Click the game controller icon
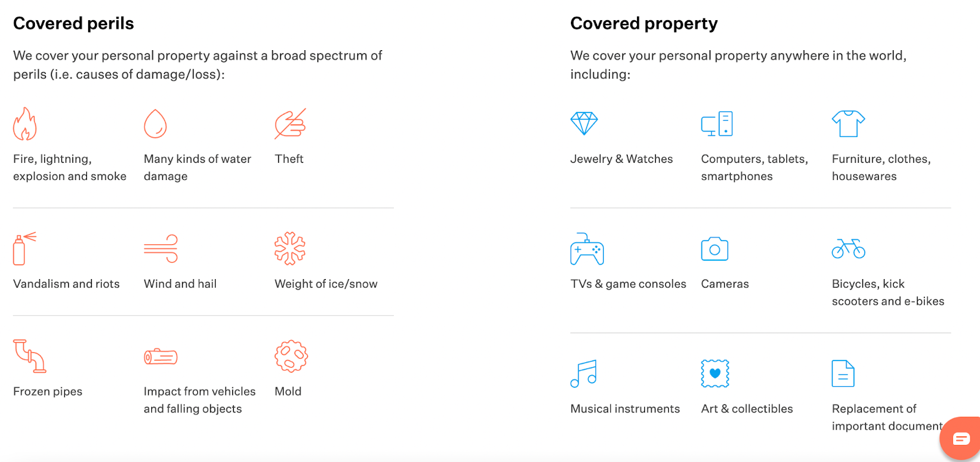The width and height of the screenshot is (980, 462). click(x=587, y=248)
